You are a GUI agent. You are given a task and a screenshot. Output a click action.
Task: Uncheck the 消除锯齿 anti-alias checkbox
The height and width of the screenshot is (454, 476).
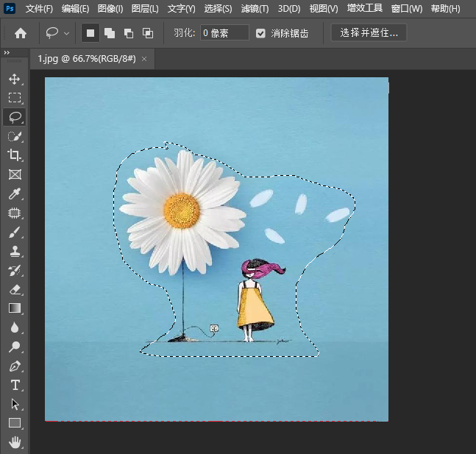(261, 33)
